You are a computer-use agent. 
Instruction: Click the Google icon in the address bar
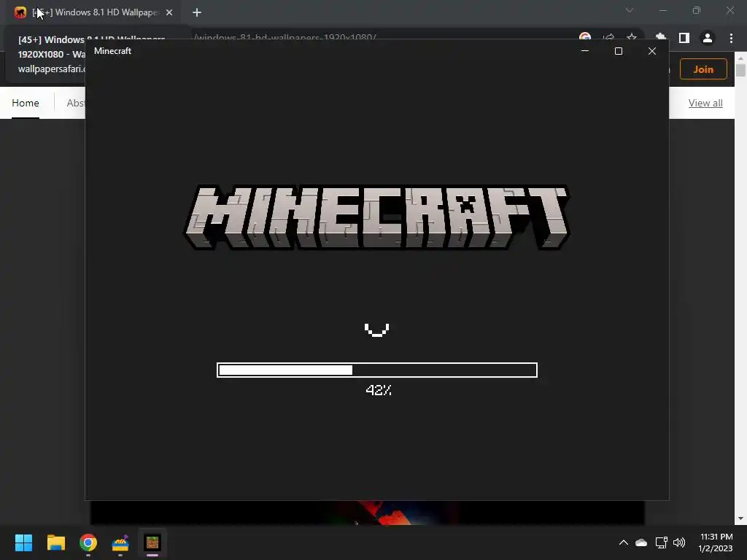tap(585, 38)
